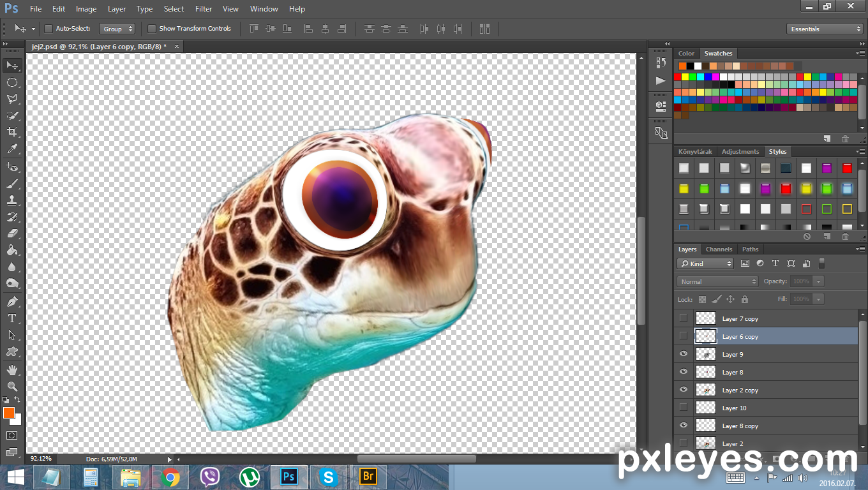This screenshot has height=490, width=868.
Task: Show Layer 7 copy visibility box
Action: point(684,318)
